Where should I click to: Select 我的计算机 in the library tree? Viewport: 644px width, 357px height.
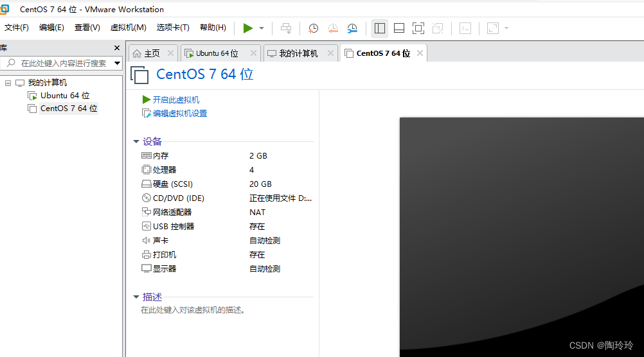tap(47, 83)
